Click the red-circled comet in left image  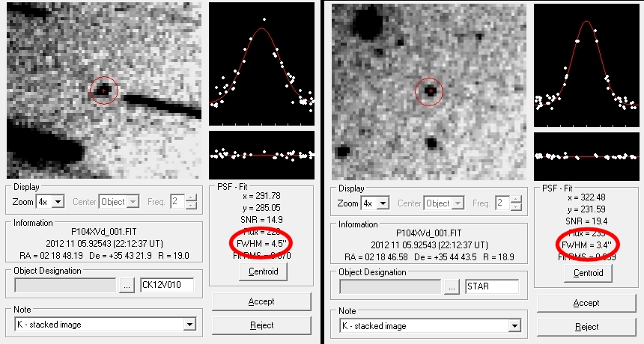coord(104,90)
